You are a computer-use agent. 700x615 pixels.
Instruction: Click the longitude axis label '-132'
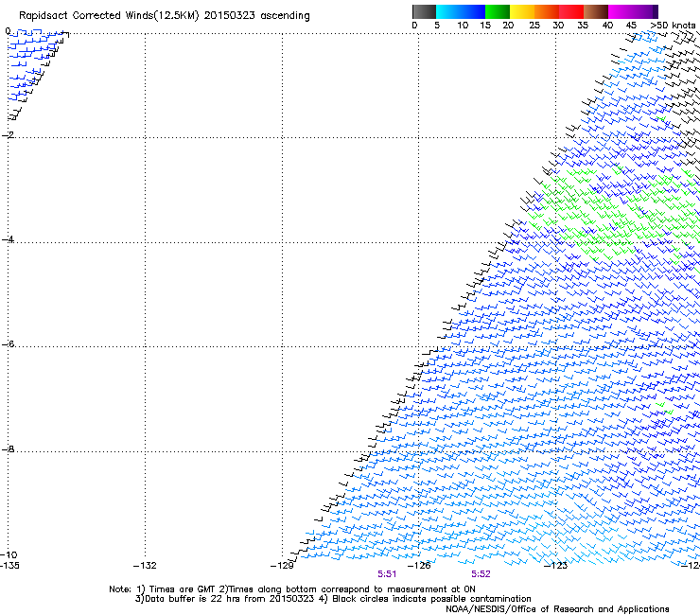click(x=145, y=566)
